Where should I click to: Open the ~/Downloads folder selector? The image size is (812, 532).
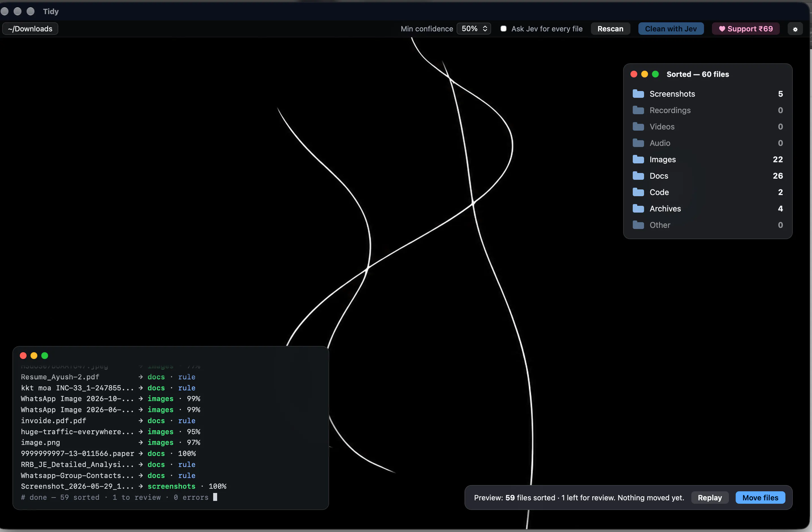(x=30, y=29)
